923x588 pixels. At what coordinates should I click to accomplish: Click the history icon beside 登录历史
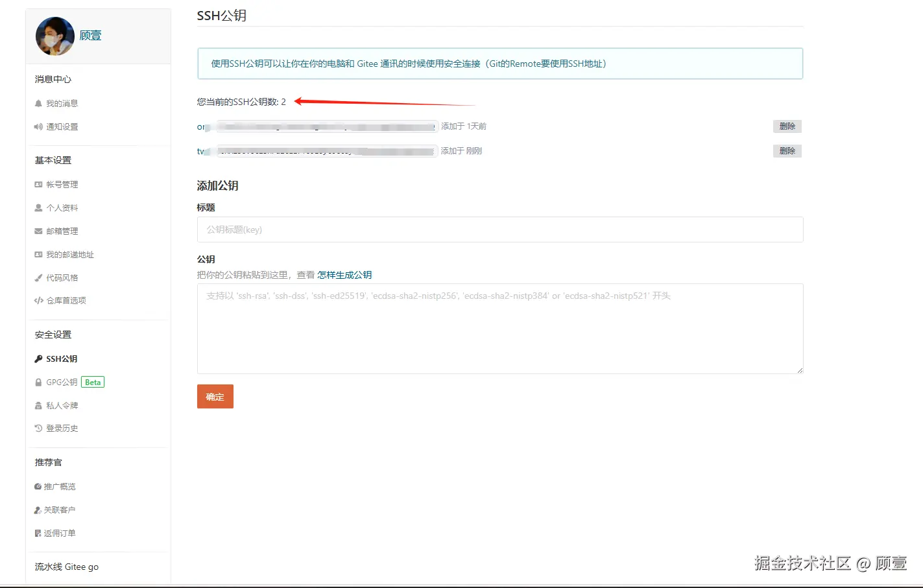pos(38,429)
